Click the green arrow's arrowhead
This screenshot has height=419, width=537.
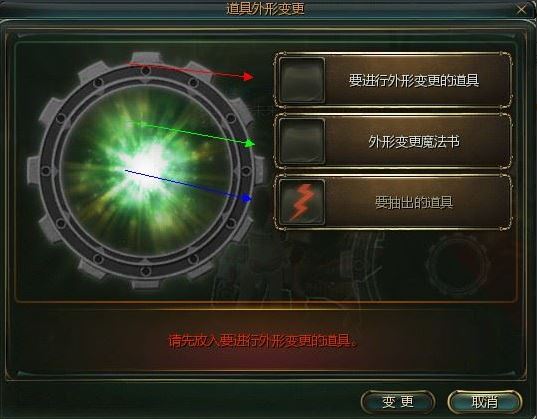pos(249,144)
